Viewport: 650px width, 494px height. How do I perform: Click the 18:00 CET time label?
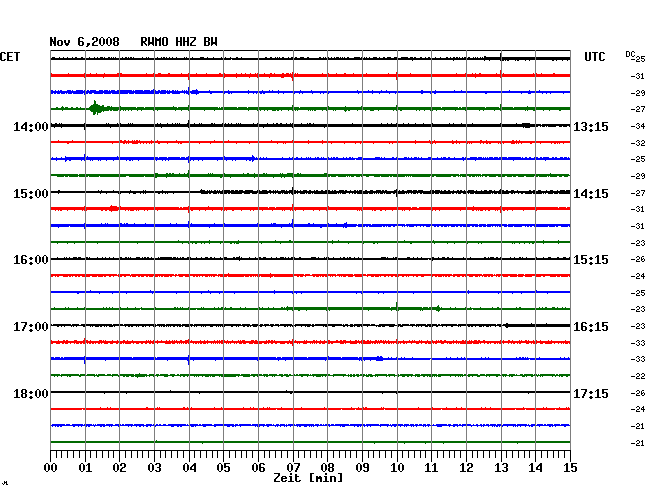31,394
